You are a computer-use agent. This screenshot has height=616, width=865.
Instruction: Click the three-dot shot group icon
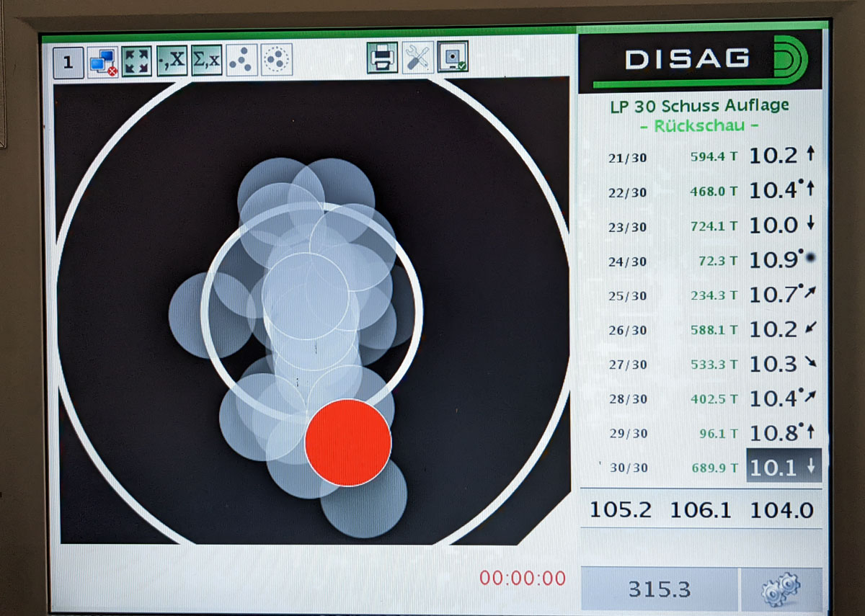click(x=241, y=61)
